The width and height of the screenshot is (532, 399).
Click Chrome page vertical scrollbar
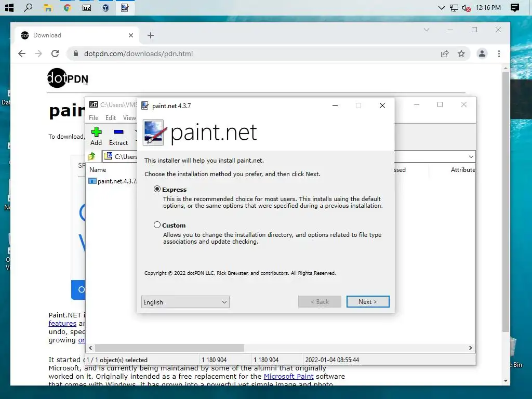coord(506,202)
